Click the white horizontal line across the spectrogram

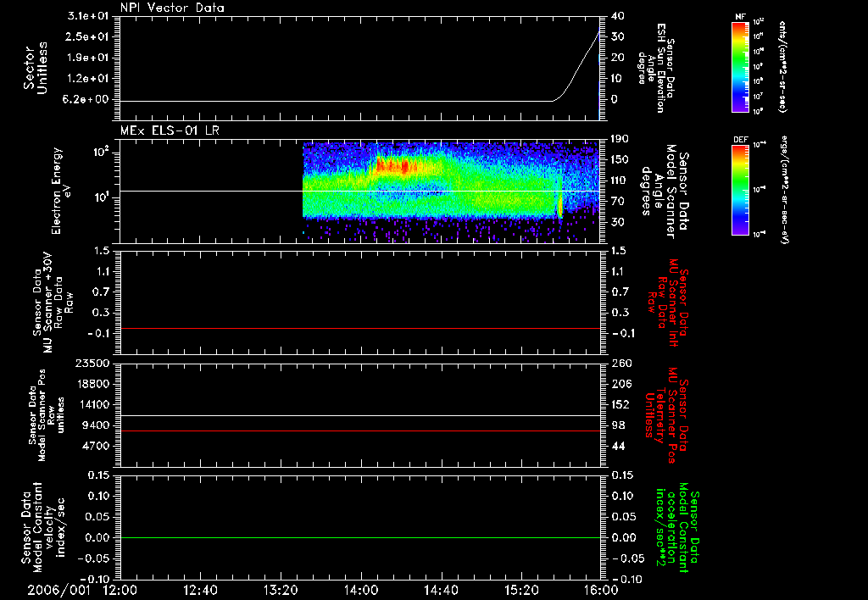pos(359,191)
